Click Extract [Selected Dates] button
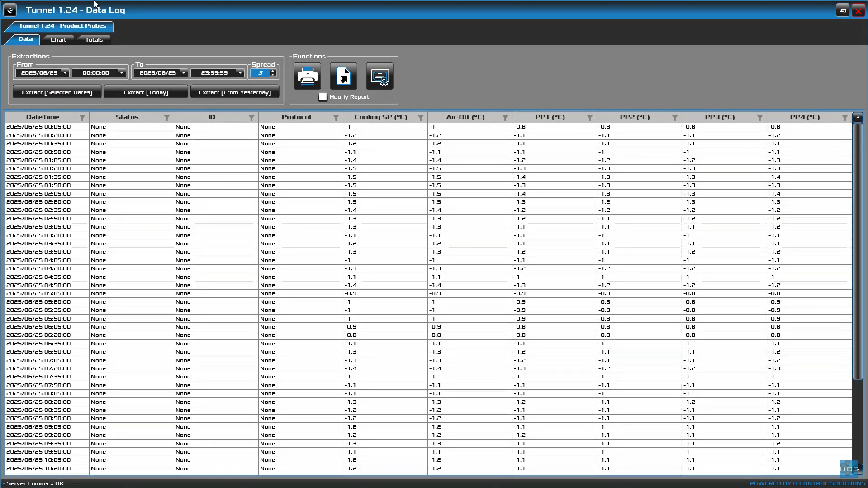The width and height of the screenshot is (868, 488). pyautogui.click(x=57, y=92)
